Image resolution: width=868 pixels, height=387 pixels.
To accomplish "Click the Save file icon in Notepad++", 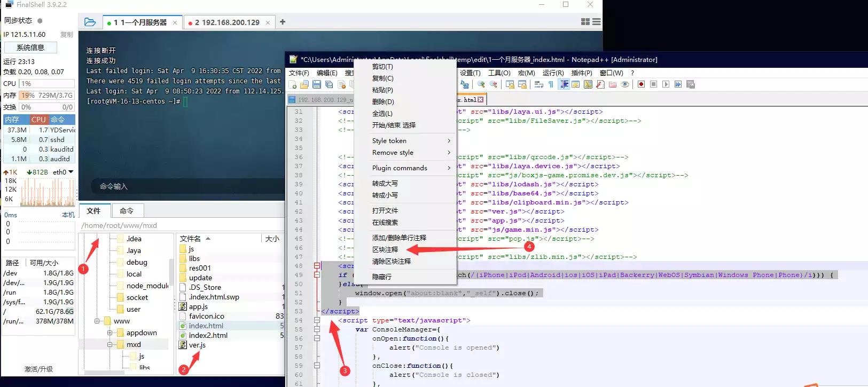I will click(x=317, y=84).
